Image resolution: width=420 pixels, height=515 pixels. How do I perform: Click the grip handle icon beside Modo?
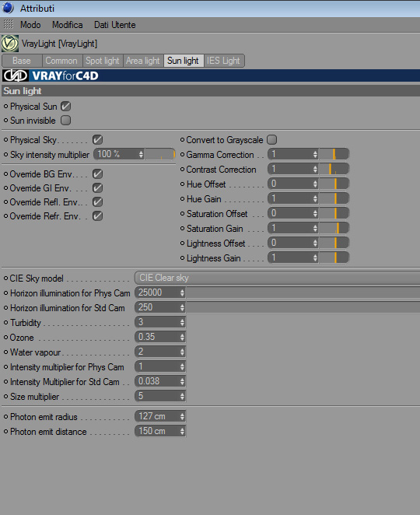[x=9, y=24]
